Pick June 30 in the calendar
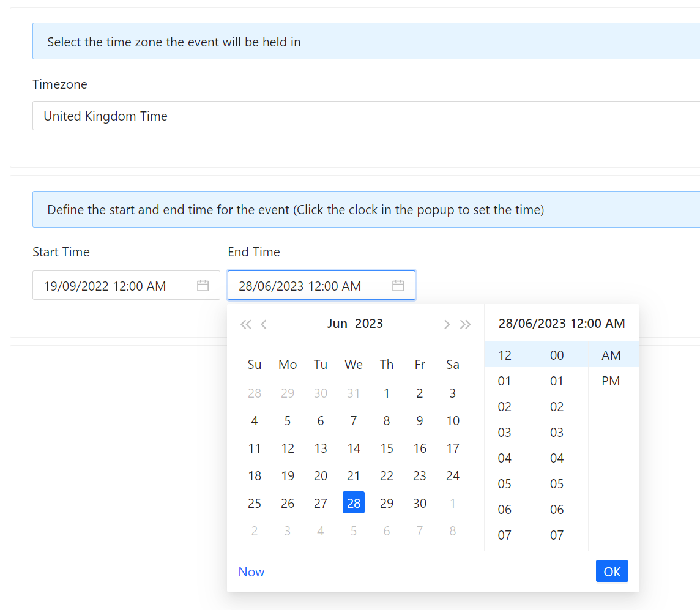The height and width of the screenshot is (610, 700). pyautogui.click(x=420, y=504)
